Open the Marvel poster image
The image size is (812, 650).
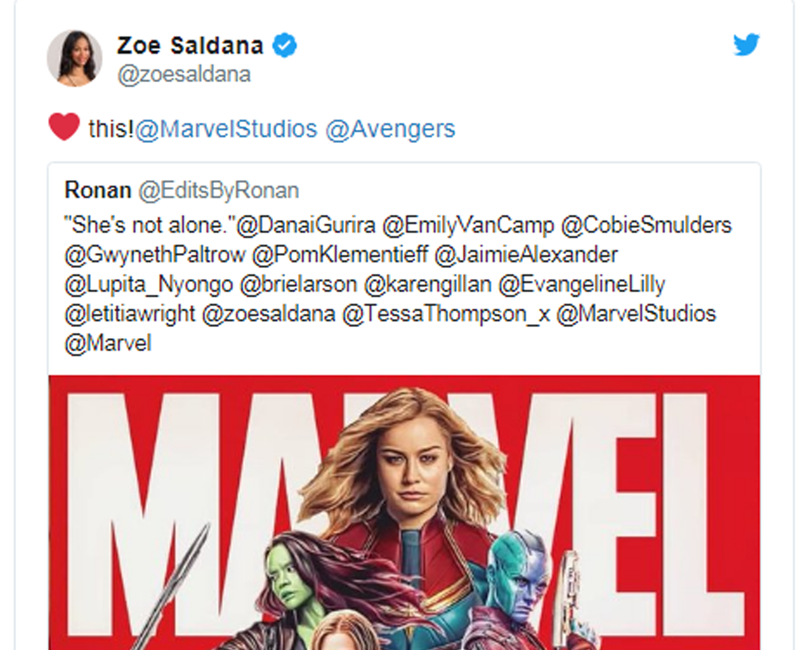coord(404,512)
